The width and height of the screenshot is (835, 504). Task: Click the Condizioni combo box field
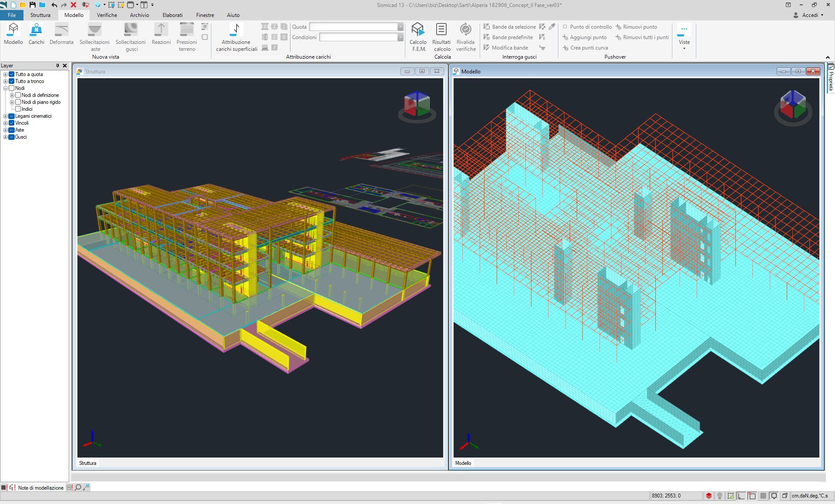tap(358, 37)
